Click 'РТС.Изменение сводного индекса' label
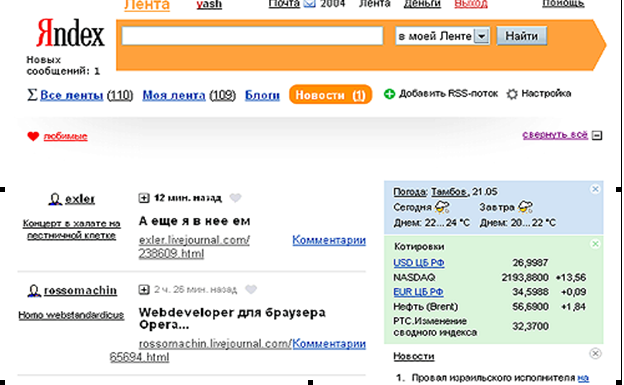 [435, 327]
